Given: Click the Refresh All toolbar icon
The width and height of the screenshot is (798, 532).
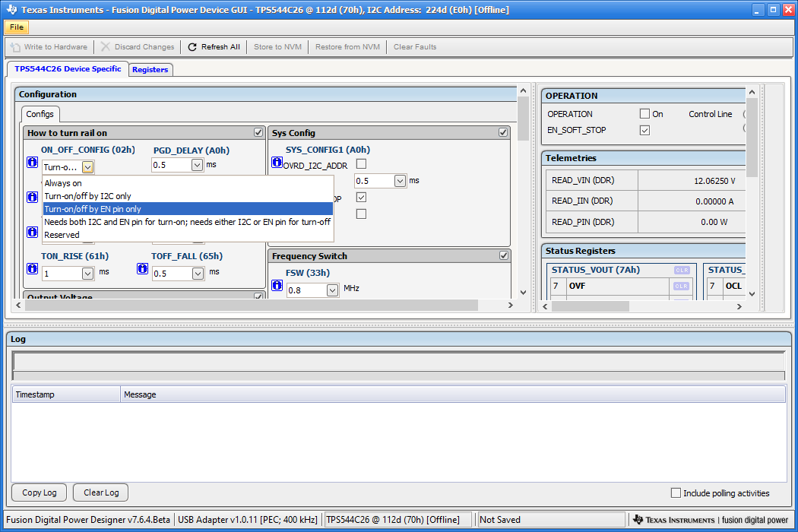Looking at the screenshot, I should point(192,47).
